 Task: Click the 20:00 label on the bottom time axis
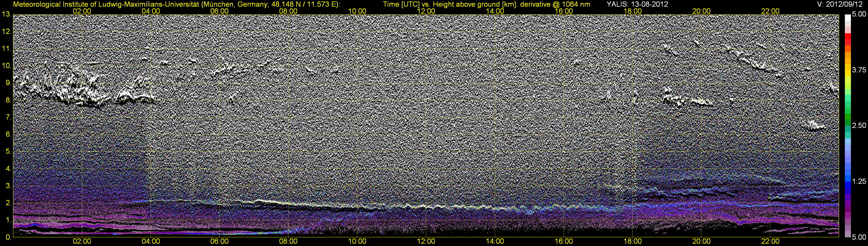(x=702, y=242)
